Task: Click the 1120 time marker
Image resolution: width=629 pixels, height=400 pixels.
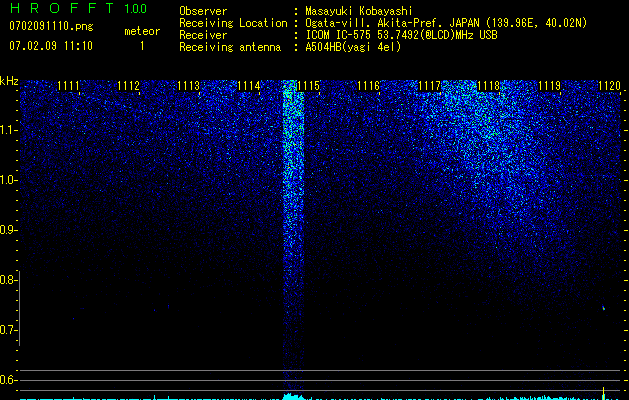Action: pos(609,86)
